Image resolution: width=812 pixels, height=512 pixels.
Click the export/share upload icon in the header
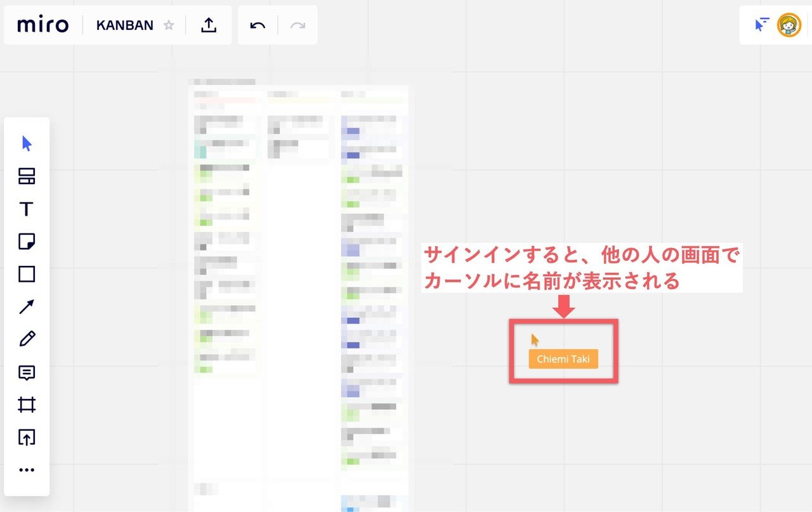point(209,25)
